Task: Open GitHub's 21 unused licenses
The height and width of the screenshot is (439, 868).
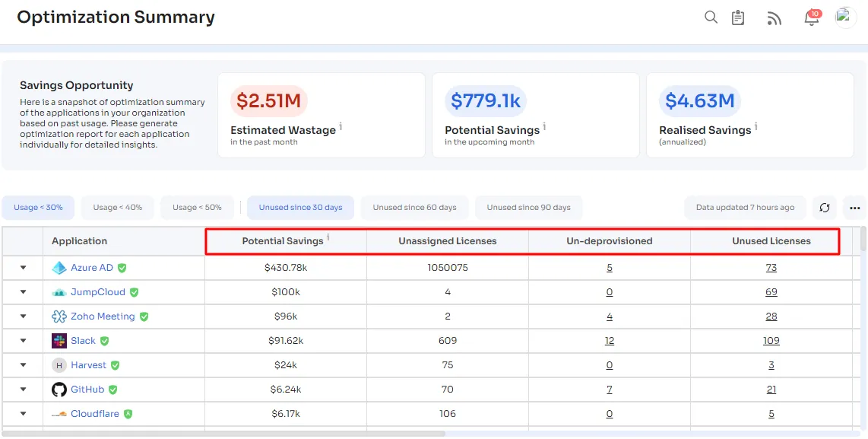Action: pyautogui.click(x=771, y=390)
